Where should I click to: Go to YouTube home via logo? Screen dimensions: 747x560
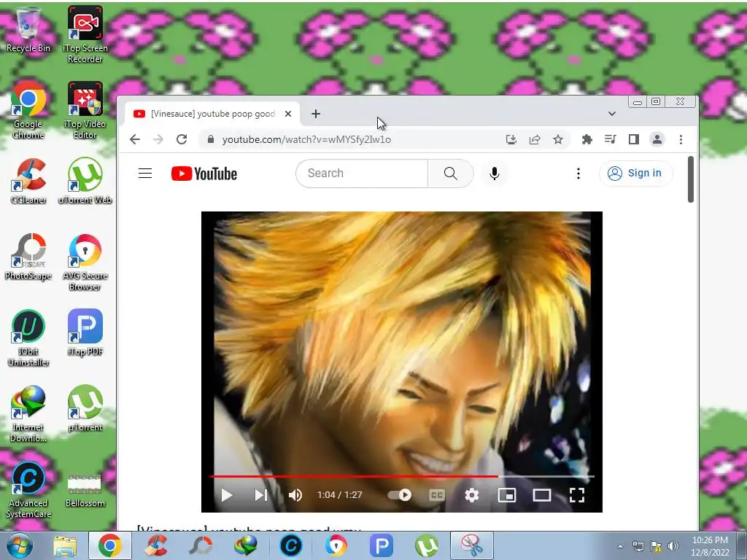point(204,174)
